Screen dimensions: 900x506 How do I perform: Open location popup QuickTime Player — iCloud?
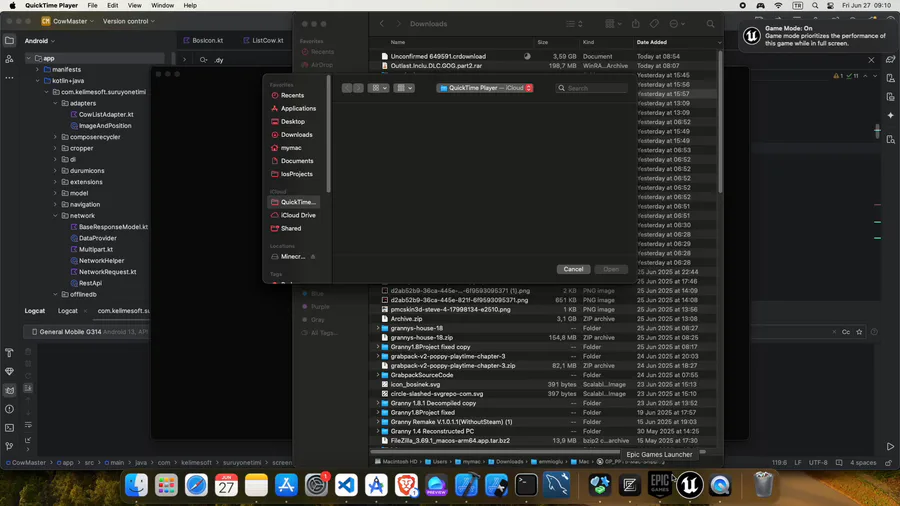click(x=485, y=88)
